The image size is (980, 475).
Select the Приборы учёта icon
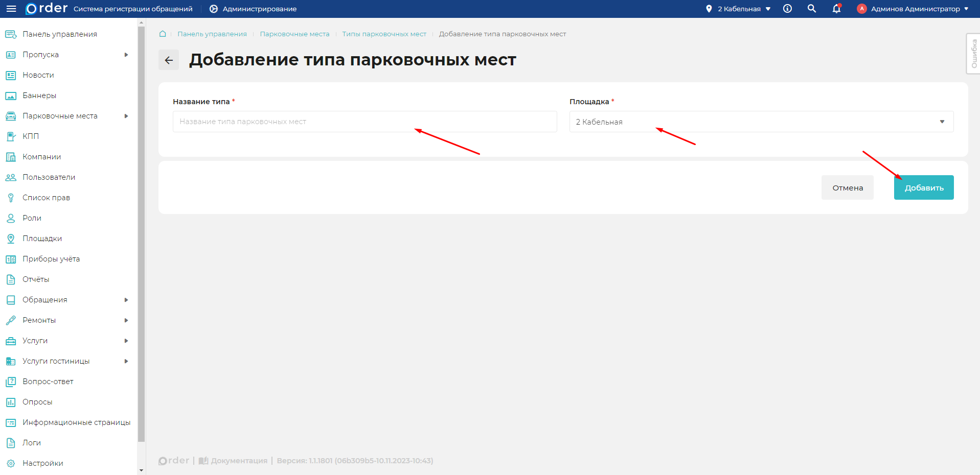[x=11, y=258]
